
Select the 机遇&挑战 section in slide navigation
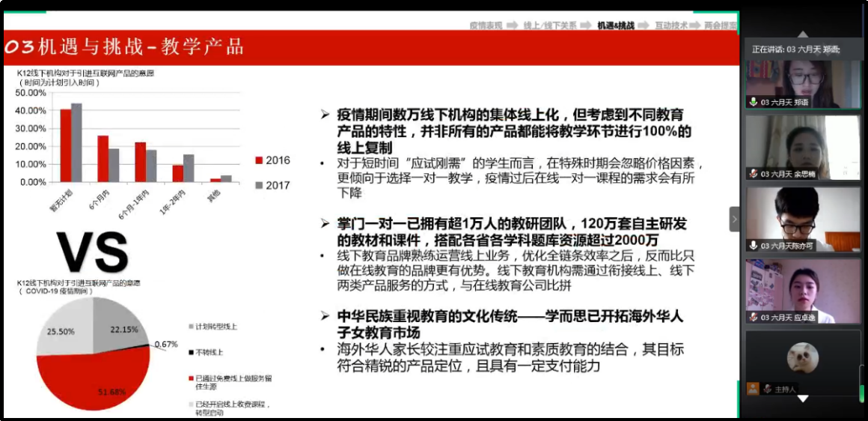(616, 25)
